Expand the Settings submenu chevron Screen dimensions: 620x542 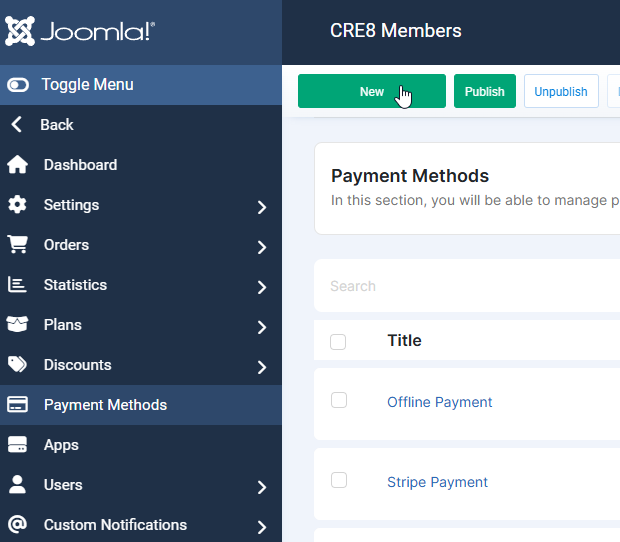(x=262, y=207)
